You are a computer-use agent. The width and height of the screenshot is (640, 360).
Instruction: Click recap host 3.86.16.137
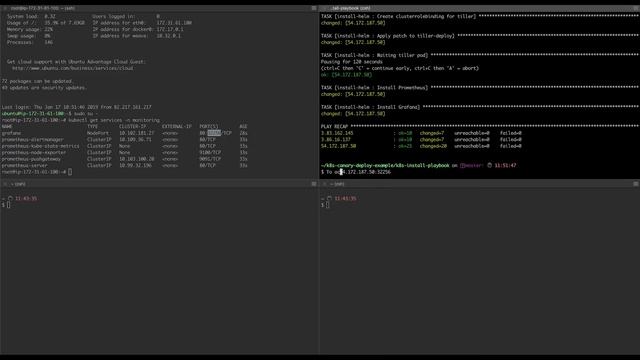click(x=336, y=140)
